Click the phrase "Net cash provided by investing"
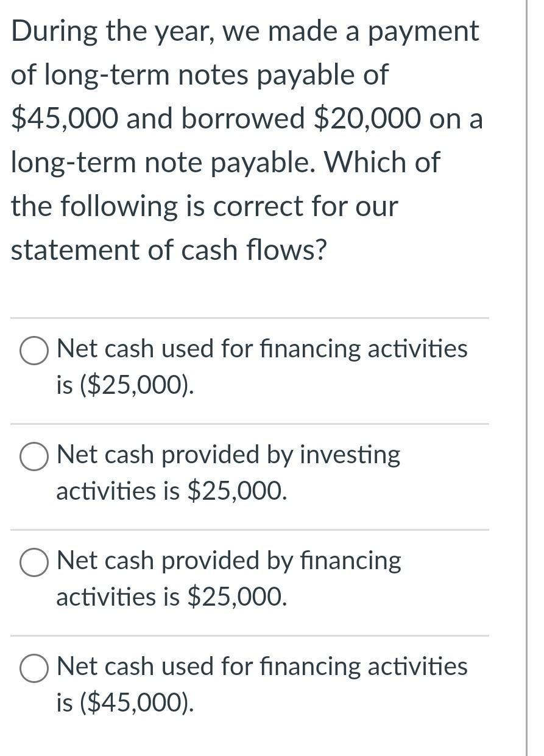544x756 pixels. tap(227, 455)
